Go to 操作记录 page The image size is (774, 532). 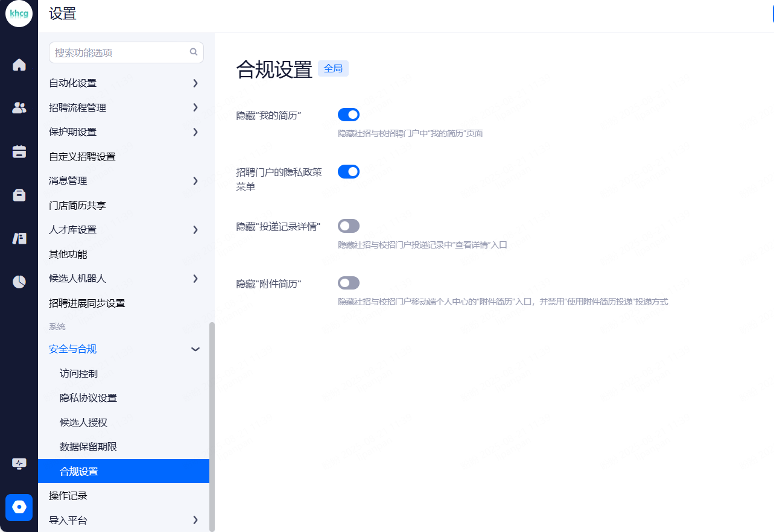tap(68, 496)
